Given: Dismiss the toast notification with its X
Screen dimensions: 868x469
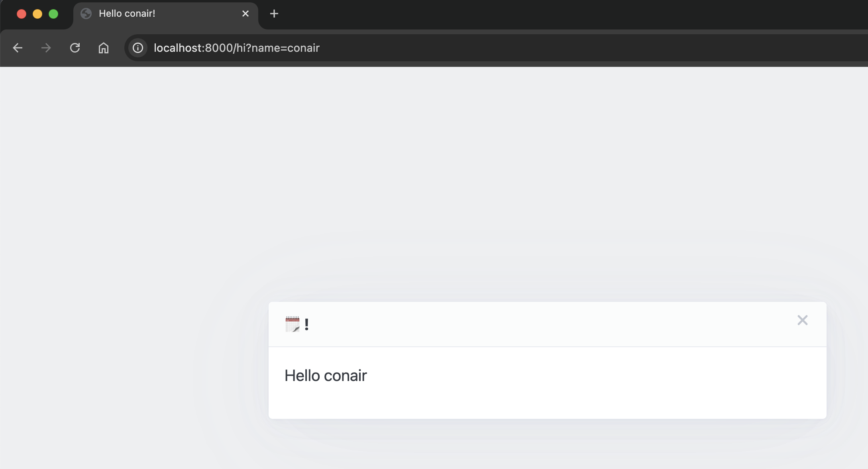Looking at the screenshot, I should pyautogui.click(x=802, y=320).
